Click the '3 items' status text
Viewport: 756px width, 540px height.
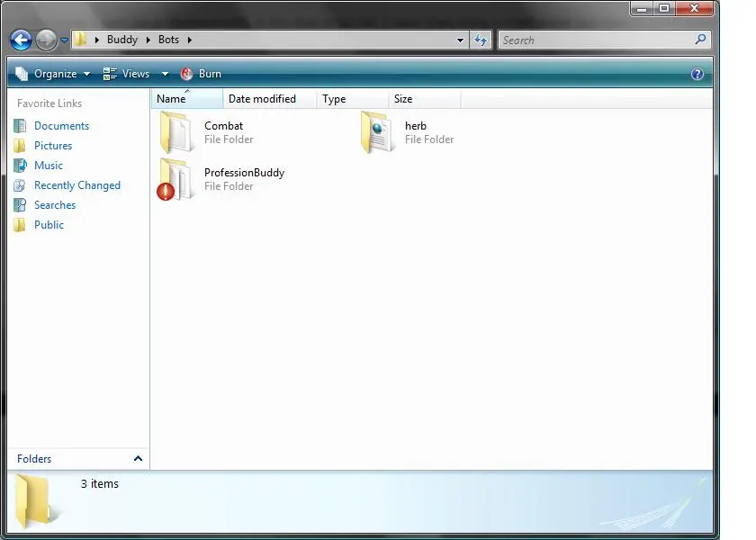[x=99, y=483]
